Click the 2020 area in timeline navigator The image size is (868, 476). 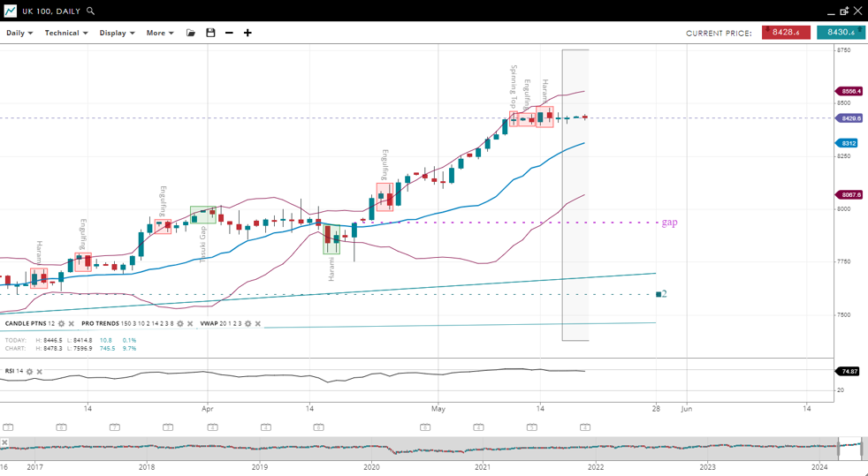pyautogui.click(x=371, y=449)
